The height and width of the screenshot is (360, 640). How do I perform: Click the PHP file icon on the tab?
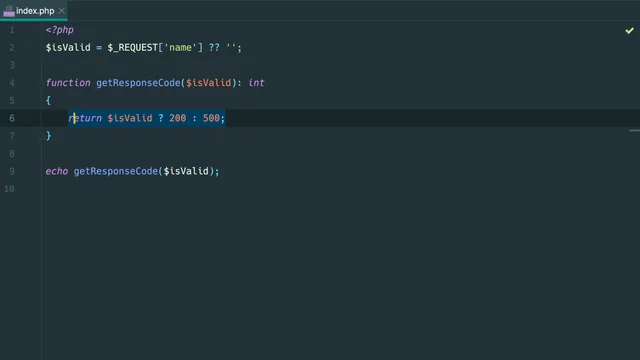(9, 11)
